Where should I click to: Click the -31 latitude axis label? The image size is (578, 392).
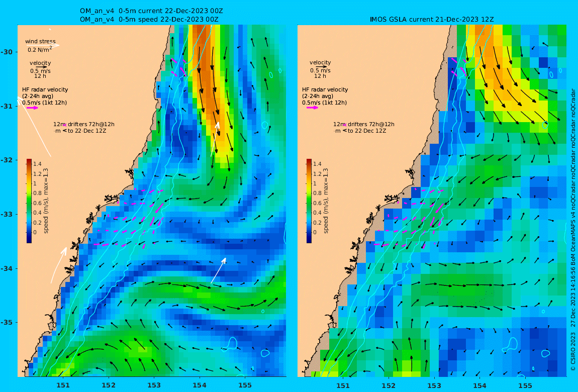click(6, 106)
